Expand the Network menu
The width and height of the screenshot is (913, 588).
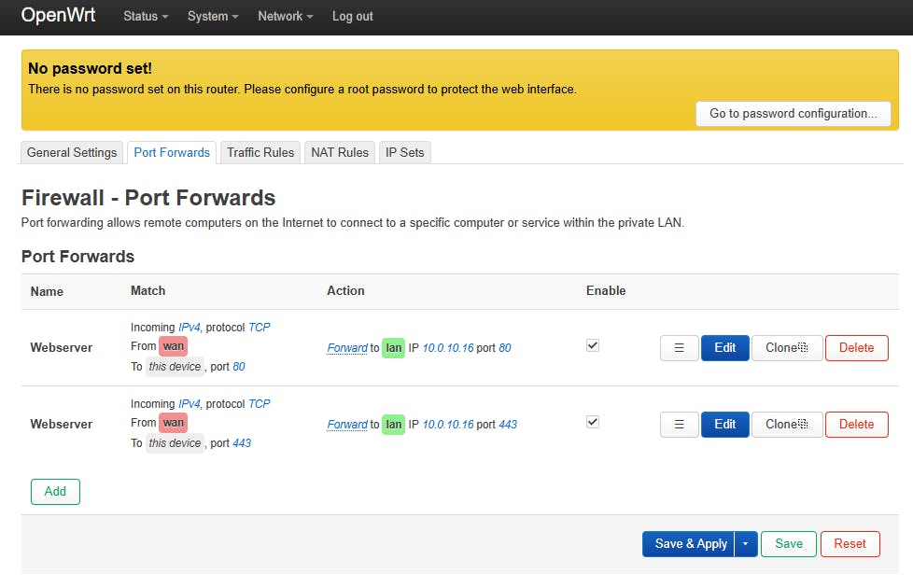285,17
